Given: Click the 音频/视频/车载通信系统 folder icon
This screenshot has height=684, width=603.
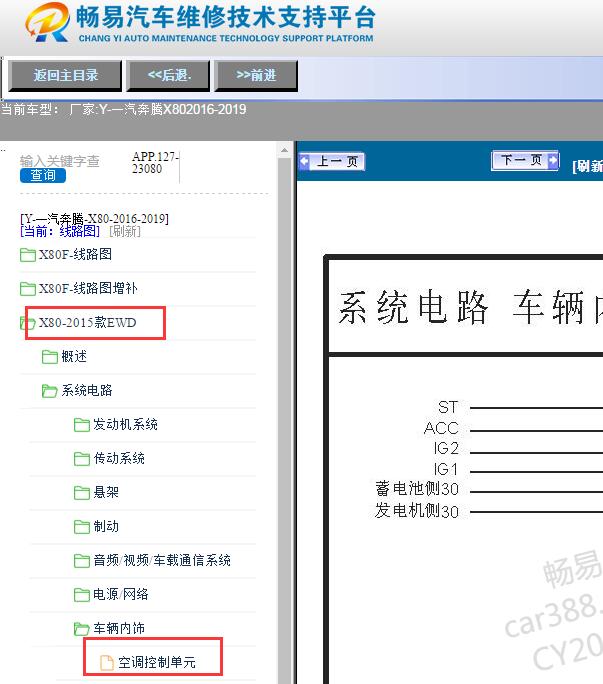Looking at the screenshot, I should [x=82, y=561].
